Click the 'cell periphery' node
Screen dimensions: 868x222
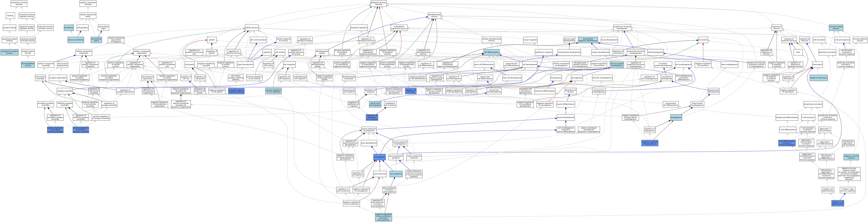coord(83,28)
